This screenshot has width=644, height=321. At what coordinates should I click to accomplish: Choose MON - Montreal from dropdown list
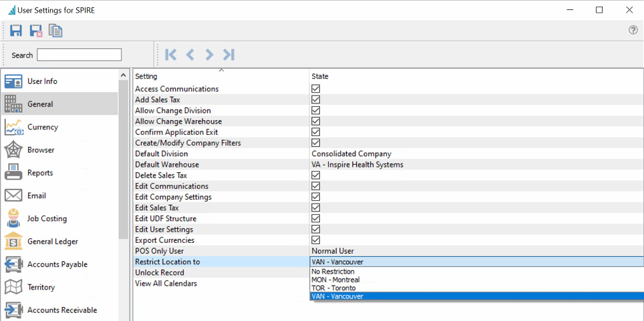(476, 280)
